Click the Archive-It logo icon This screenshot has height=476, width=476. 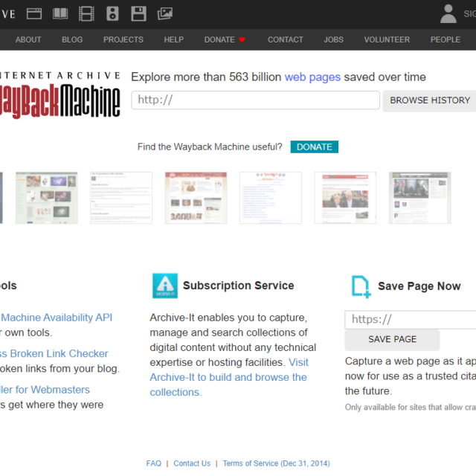(x=165, y=286)
